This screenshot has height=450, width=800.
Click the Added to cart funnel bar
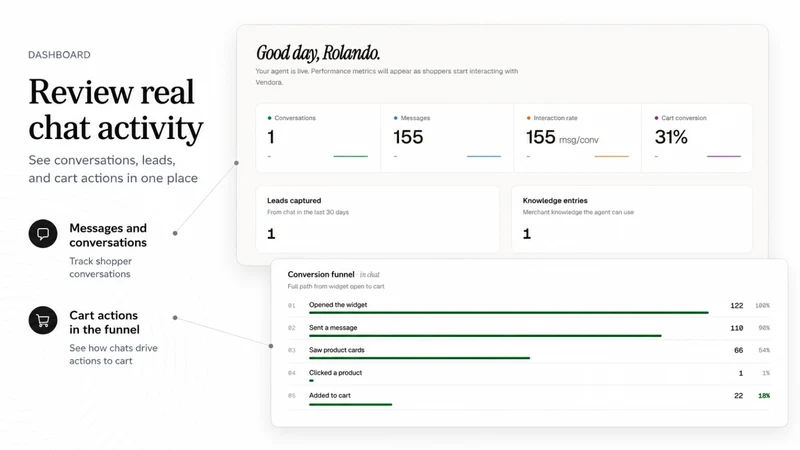tap(351, 405)
